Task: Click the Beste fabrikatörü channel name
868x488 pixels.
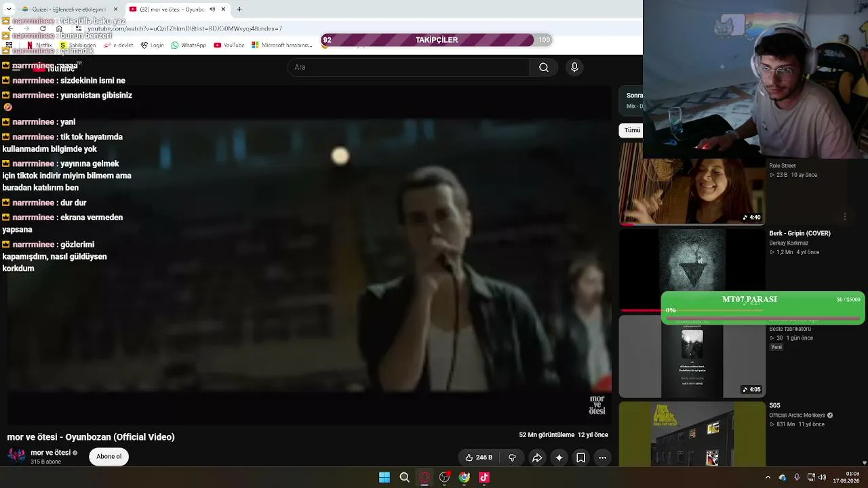Action: [790, 329]
